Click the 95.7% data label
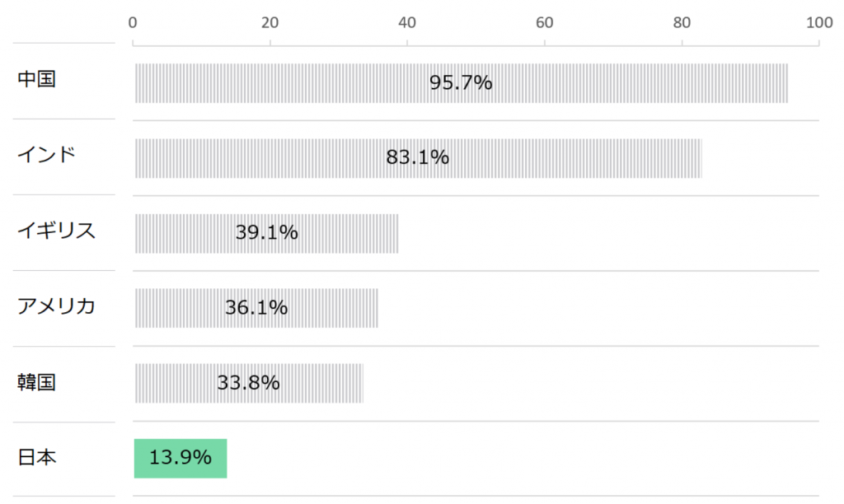 (x=461, y=83)
